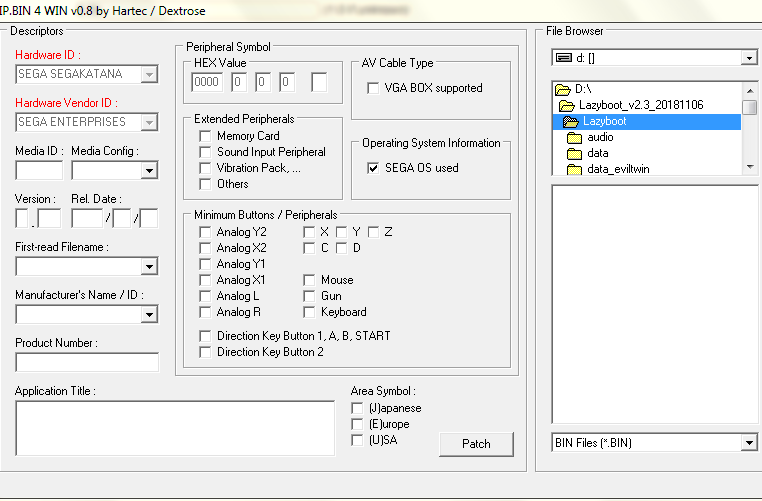
Task: Click the Version major number field
Action: pos(22,218)
